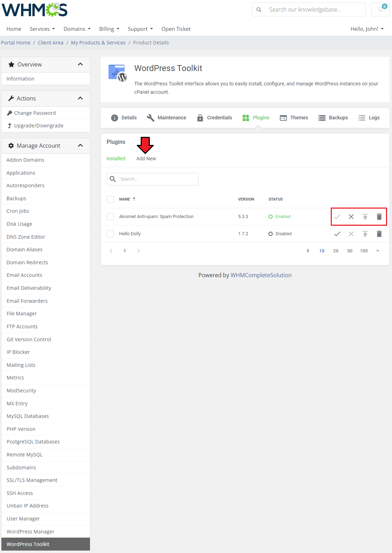Check the Hello Dolly row checkbox
The width and height of the screenshot is (392, 553).
pos(110,234)
